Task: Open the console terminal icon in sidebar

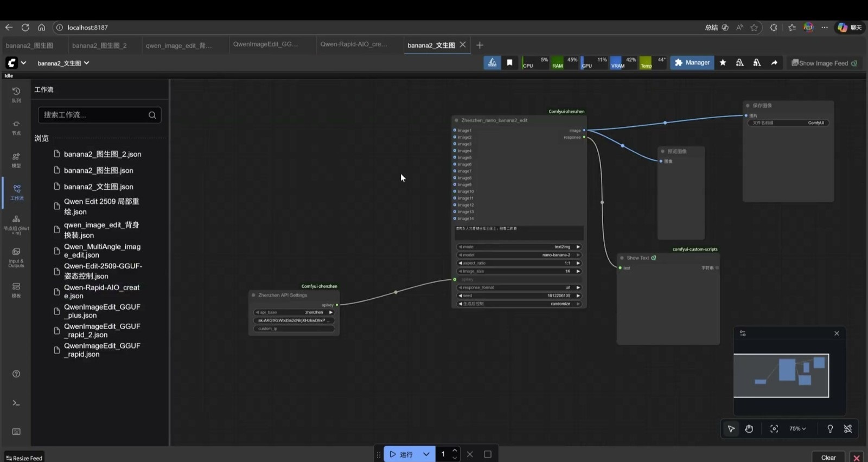Action: pyautogui.click(x=16, y=403)
